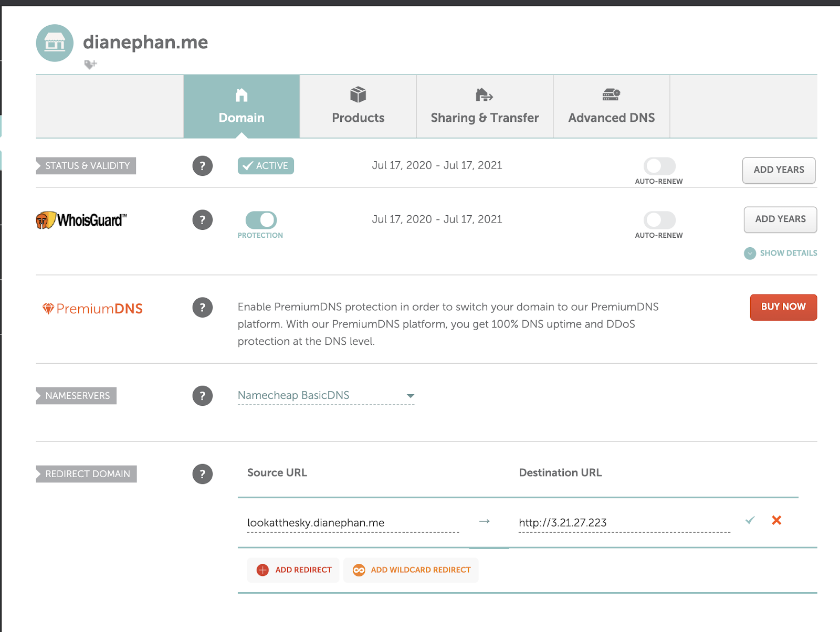The width and height of the screenshot is (840, 632).
Task: Click the storefront domain icon beside dianephan.me
Action: [55, 43]
